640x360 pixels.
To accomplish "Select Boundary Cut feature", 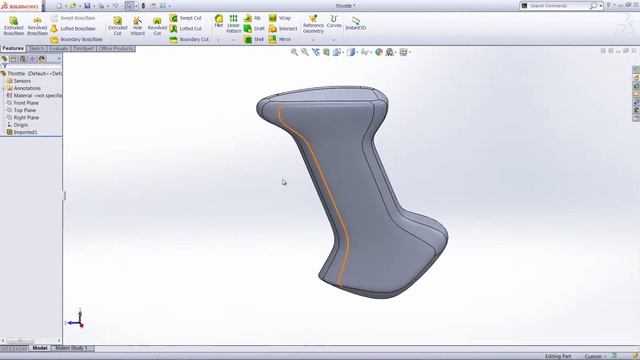I will pyautogui.click(x=189, y=40).
